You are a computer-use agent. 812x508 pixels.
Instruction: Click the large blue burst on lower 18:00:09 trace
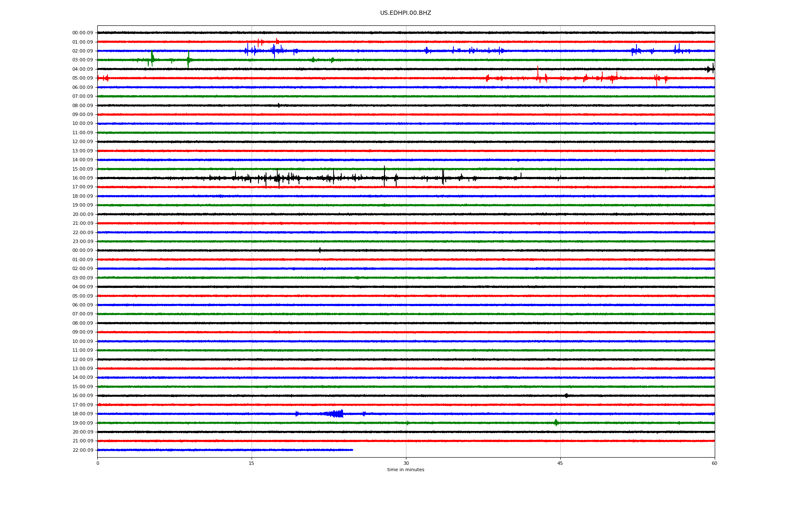point(337,414)
